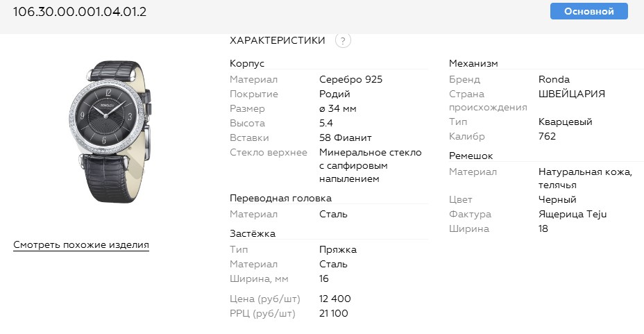
Task: Click the ХАРАКТЕРИСТИКИ heading
Action: tap(277, 40)
